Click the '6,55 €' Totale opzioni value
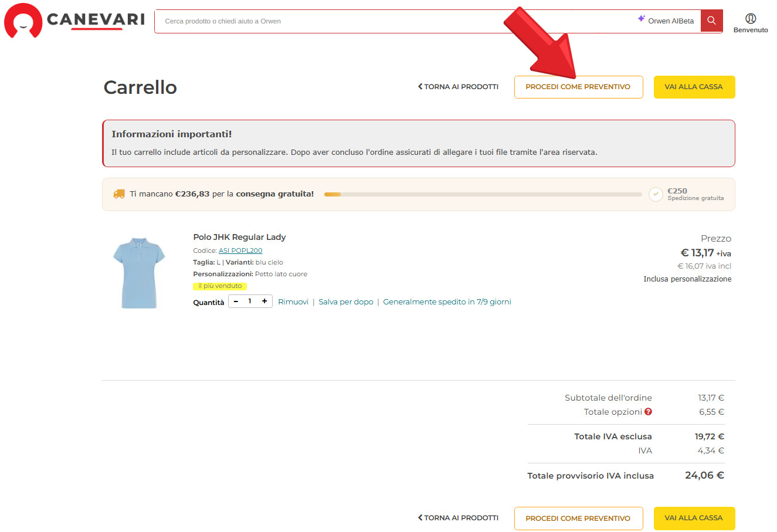Image resolution: width=777 pixels, height=532 pixels. [x=711, y=412]
